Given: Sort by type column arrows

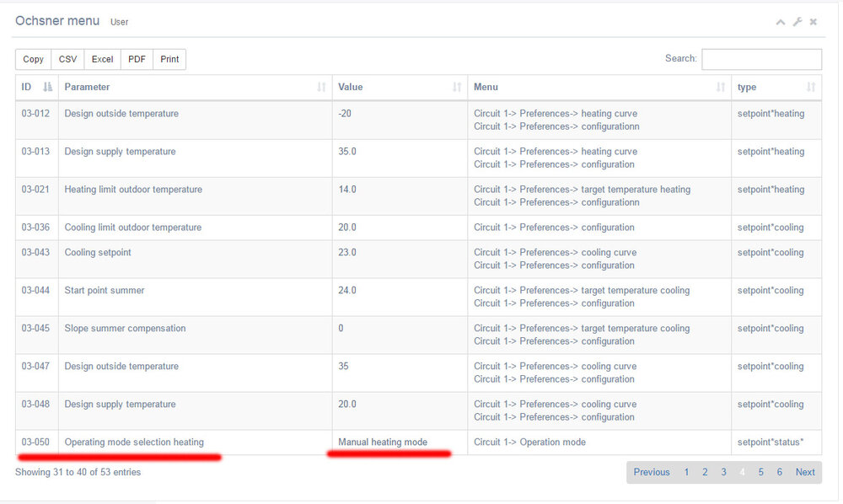Looking at the screenshot, I should click(811, 87).
